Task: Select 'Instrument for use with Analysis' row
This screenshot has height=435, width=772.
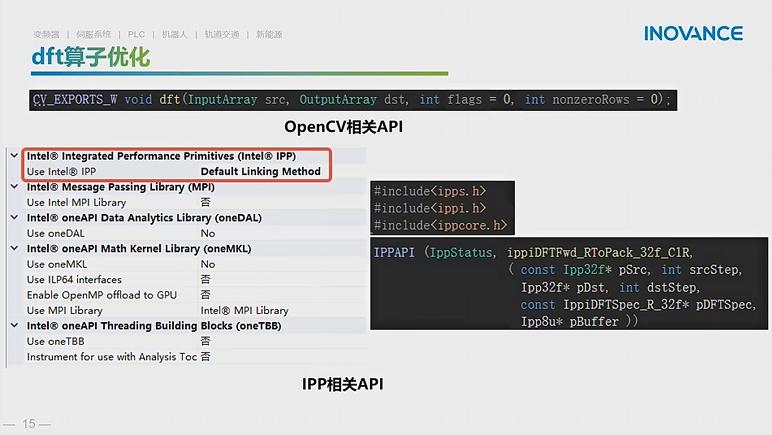Action: [x=196, y=356]
